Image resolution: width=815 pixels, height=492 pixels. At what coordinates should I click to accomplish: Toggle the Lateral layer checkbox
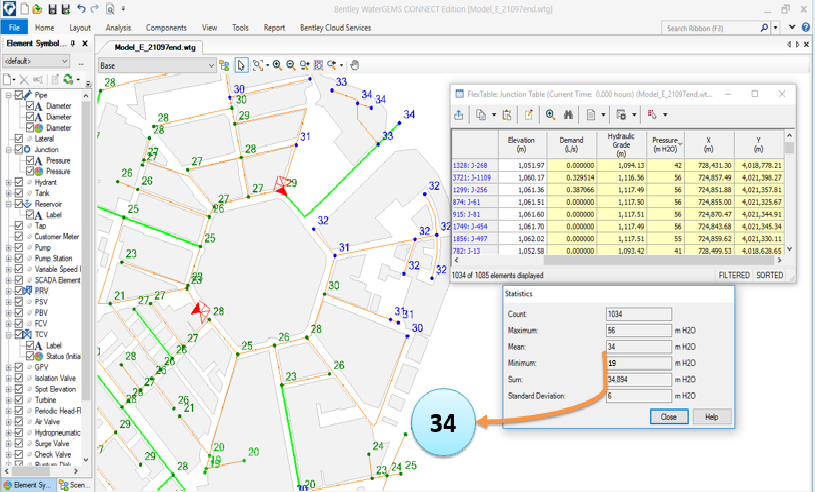19,139
